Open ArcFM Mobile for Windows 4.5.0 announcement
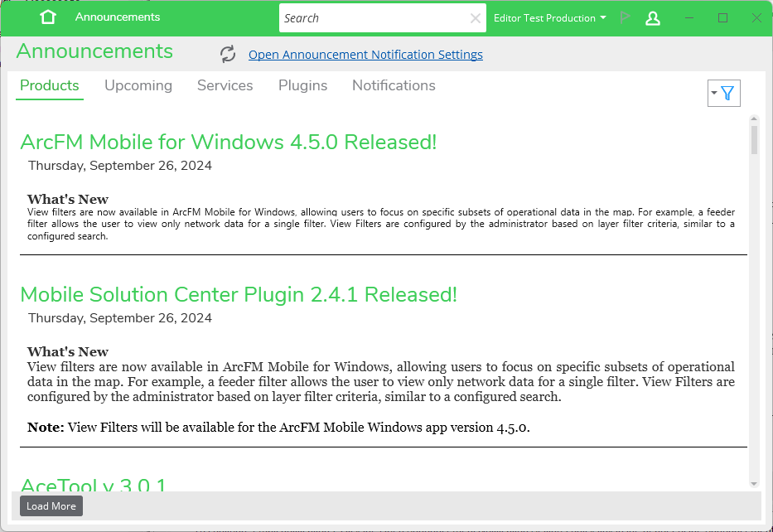This screenshot has width=773, height=532. 228,142
